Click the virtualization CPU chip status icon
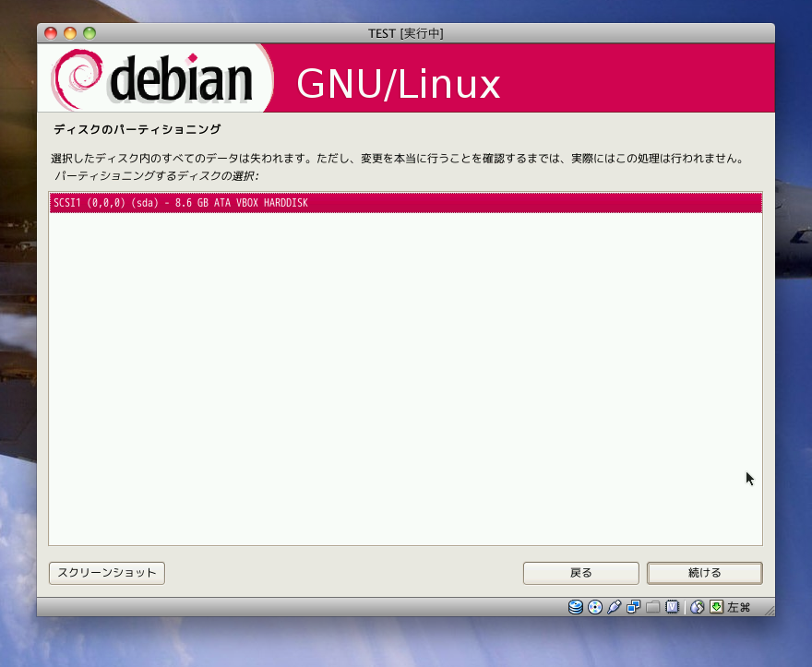The image size is (812, 667). pos(672,607)
